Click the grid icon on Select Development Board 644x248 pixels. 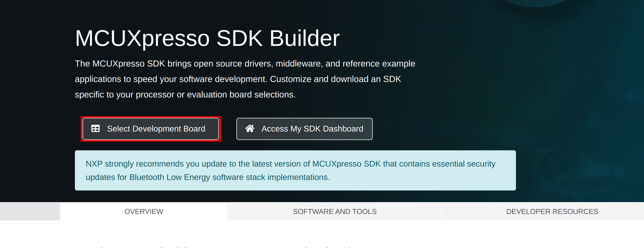point(96,129)
